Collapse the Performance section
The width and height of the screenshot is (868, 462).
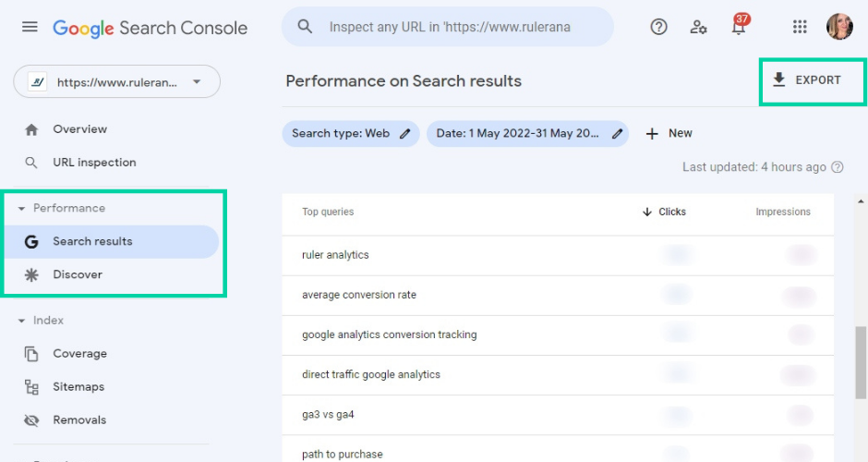click(21, 209)
